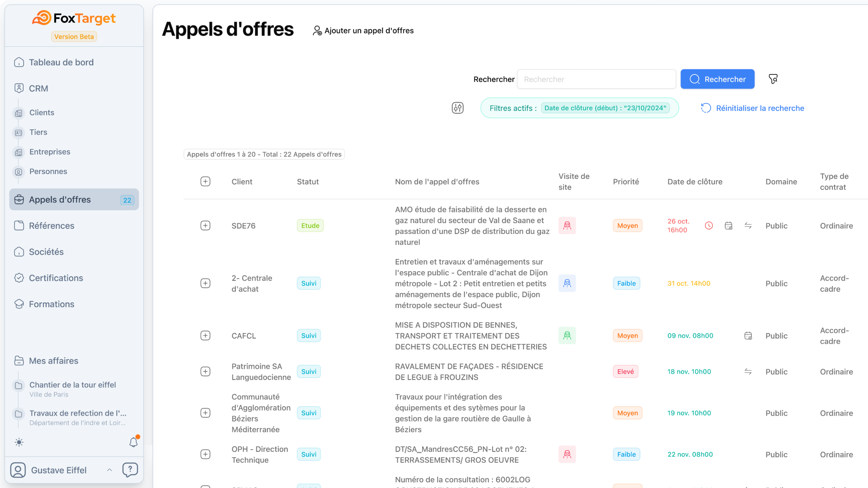Screen dimensions: 868x488
Task: Sort by Priorité column header
Action: point(626,182)
